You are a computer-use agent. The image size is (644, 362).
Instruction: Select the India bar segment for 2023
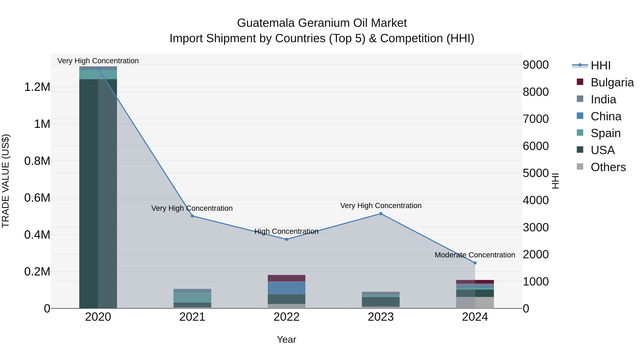click(381, 293)
